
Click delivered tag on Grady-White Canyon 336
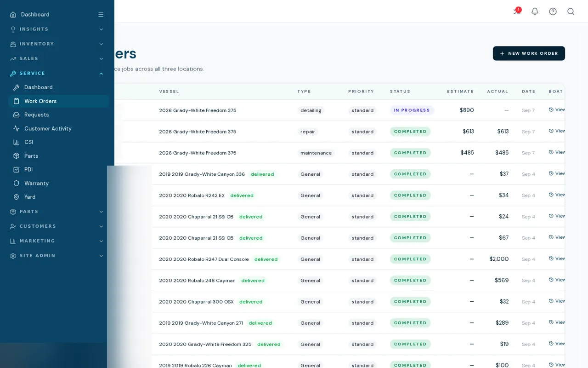pos(262,174)
